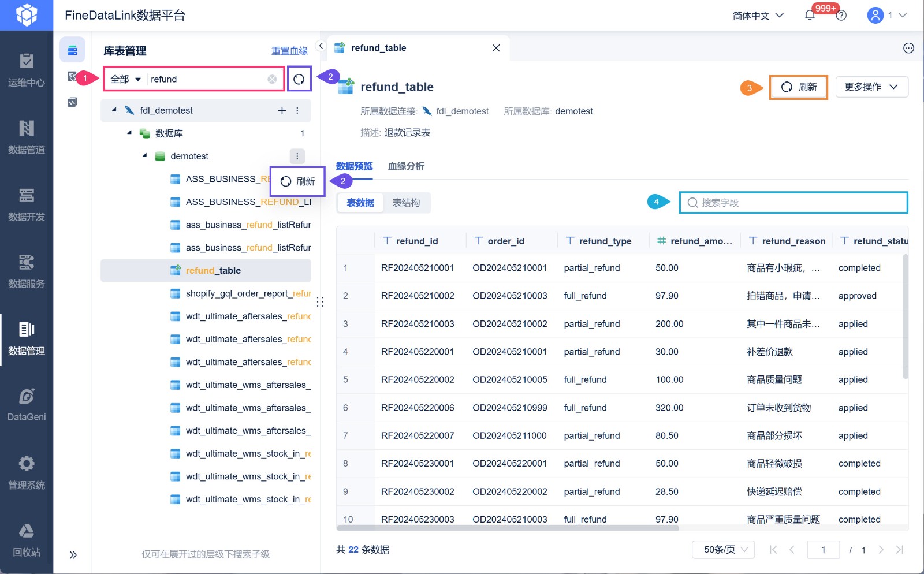Open the 全部 filter dropdown
Viewport: 924px width, 574px height.
tap(126, 79)
